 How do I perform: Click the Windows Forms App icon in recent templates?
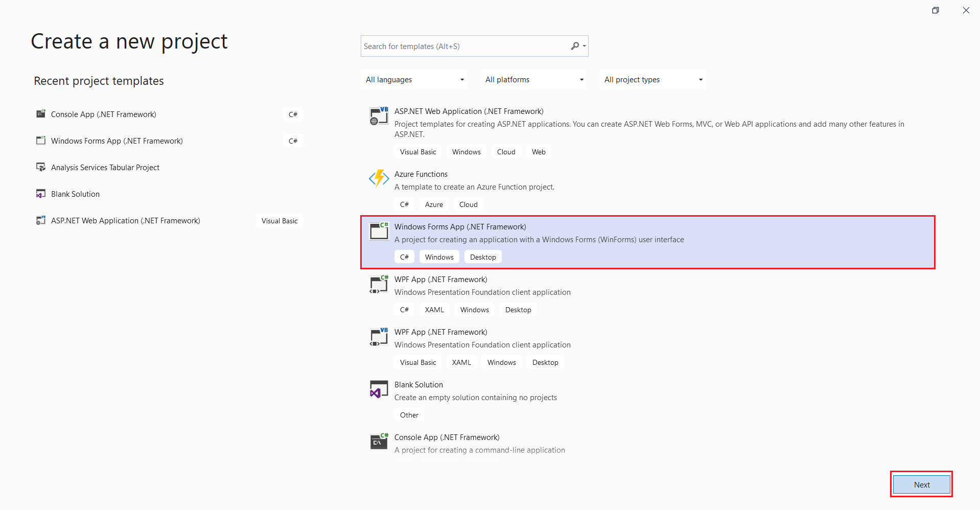pyautogui.click(x=41, y=141)
